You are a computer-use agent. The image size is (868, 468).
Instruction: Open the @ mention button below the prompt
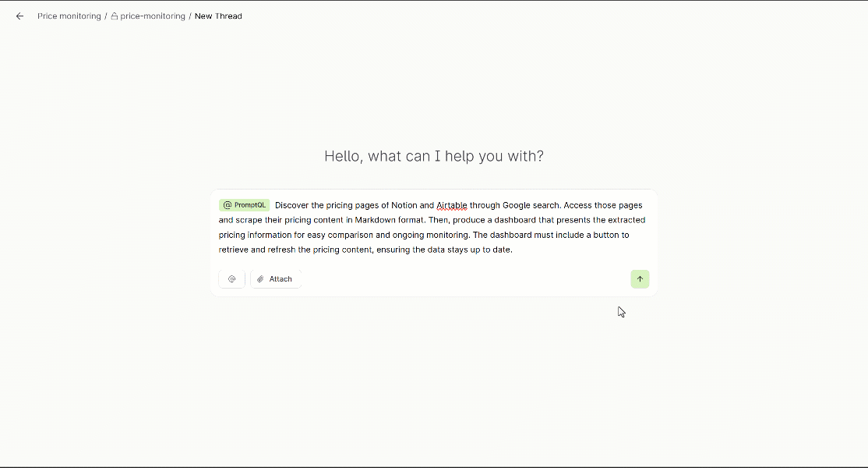232,279
